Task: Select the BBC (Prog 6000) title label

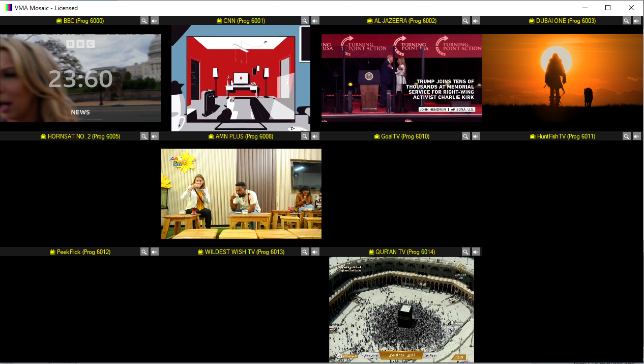Action: click(83, 21)
